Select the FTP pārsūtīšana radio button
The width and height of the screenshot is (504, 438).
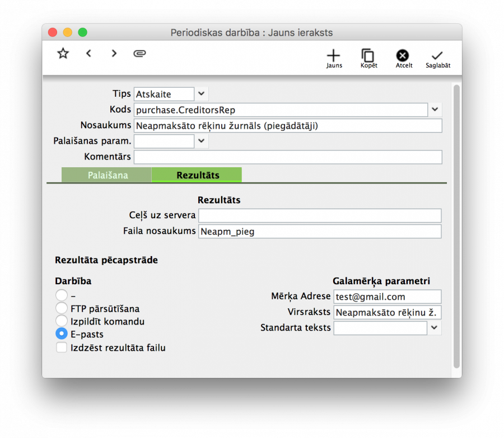tap(62, 308)
